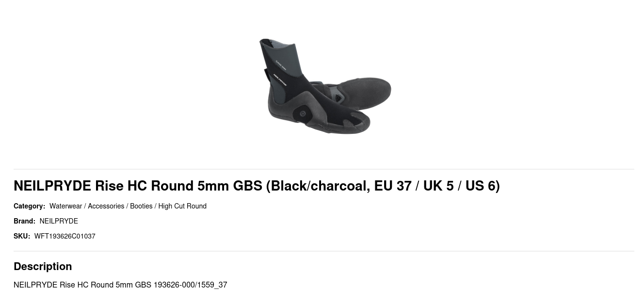The image size is (644, 304).
Task: Click the round emblem on the boot heel
Action: pyautogui.click(x=303, y=113)
